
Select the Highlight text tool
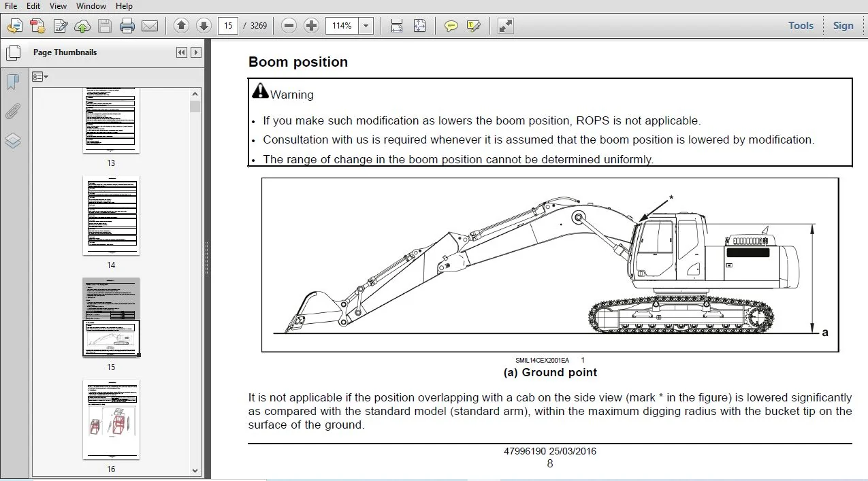[x=474, y=26]
